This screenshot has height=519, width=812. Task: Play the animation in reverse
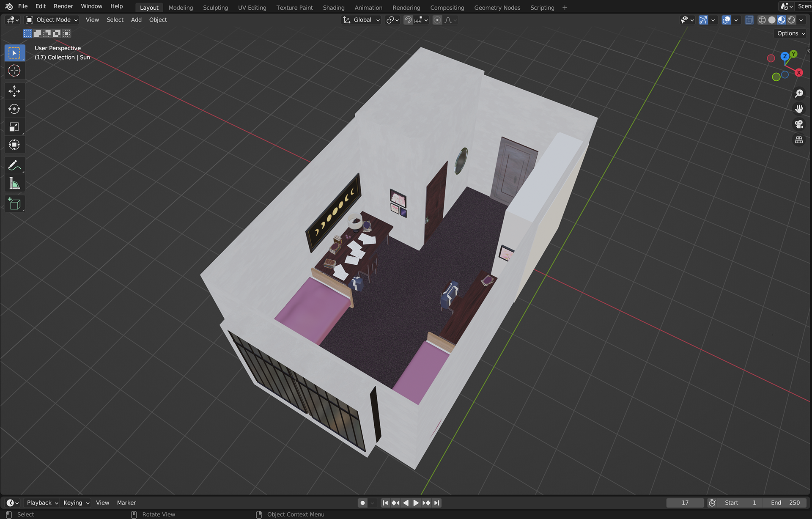406,503
